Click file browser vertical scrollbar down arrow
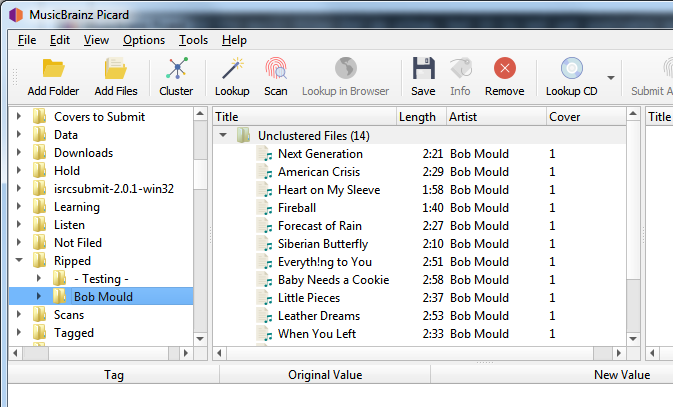Screen dimensions: 673x407 200,339
